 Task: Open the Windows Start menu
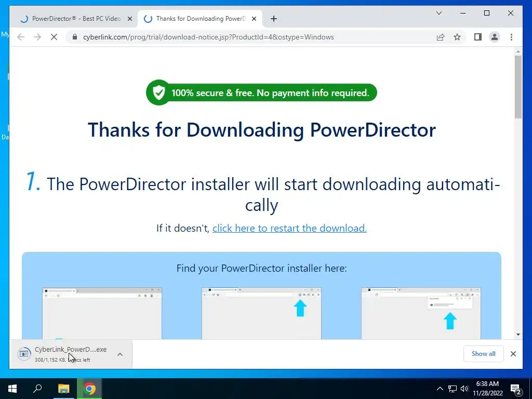pos(12,389)
